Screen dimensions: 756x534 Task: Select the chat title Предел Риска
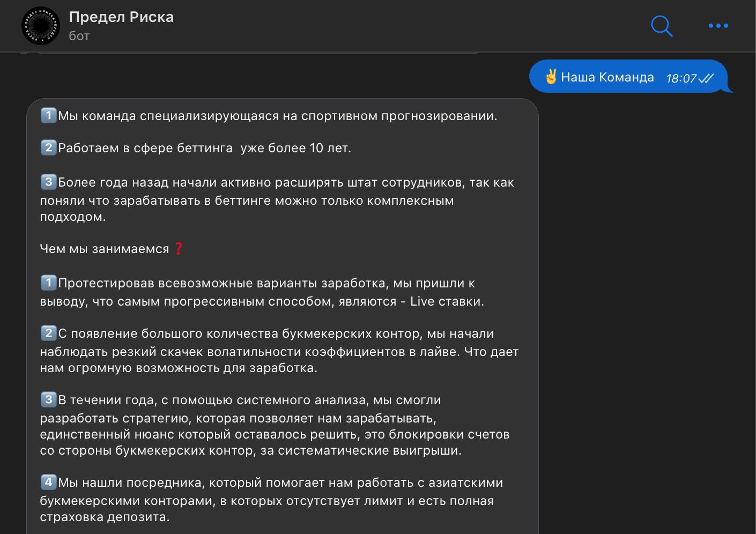(x=121, y=17)
